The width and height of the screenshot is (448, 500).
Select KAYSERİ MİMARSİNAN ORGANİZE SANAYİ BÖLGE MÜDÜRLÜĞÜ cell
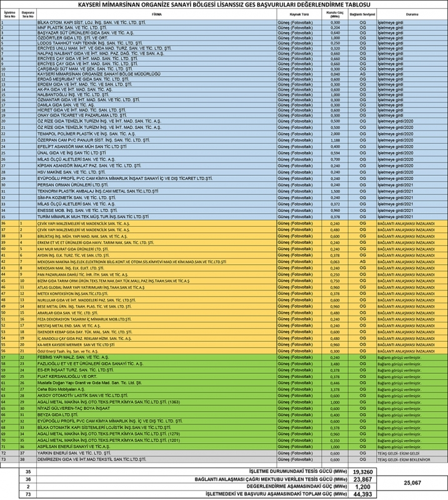click(157, 74)
